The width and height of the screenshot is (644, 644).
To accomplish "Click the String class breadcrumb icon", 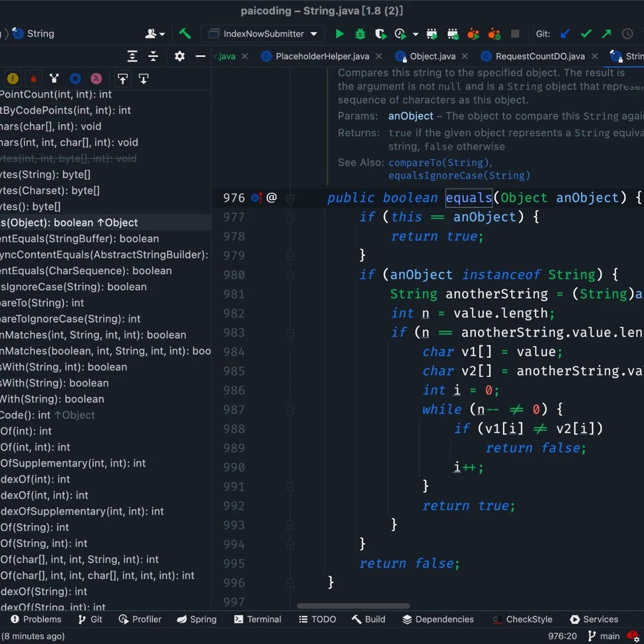I will point(18,34).
